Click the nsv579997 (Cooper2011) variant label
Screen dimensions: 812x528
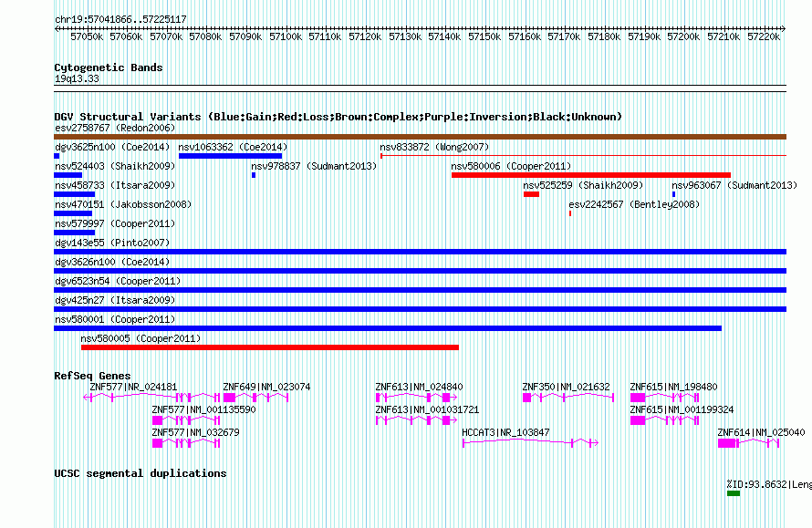[115, 223]
